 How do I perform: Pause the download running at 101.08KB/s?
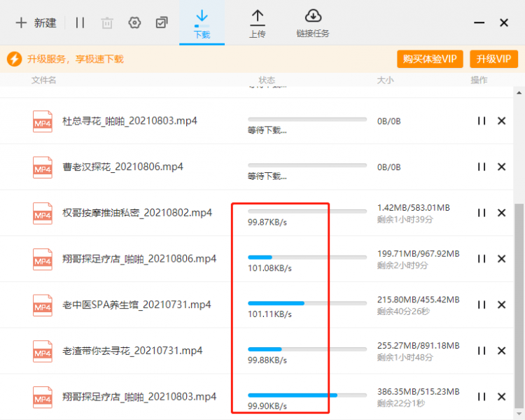click(x=482, y=259)
